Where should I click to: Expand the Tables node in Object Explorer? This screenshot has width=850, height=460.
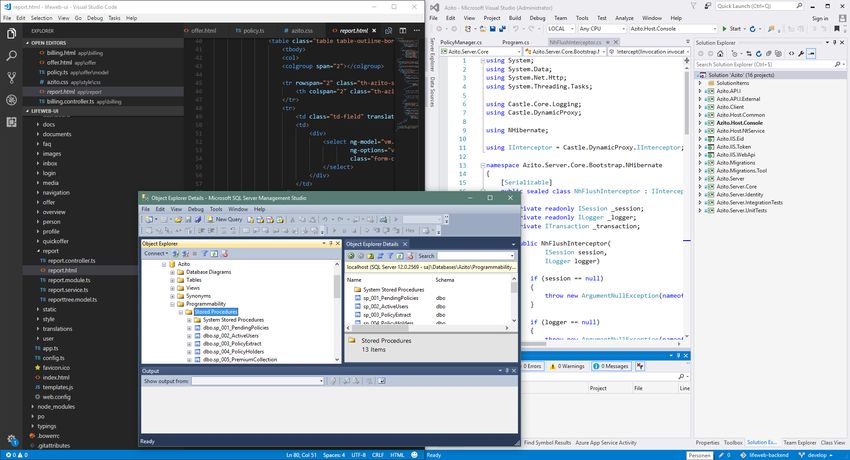pyautogui.click(x=172, y=280)
